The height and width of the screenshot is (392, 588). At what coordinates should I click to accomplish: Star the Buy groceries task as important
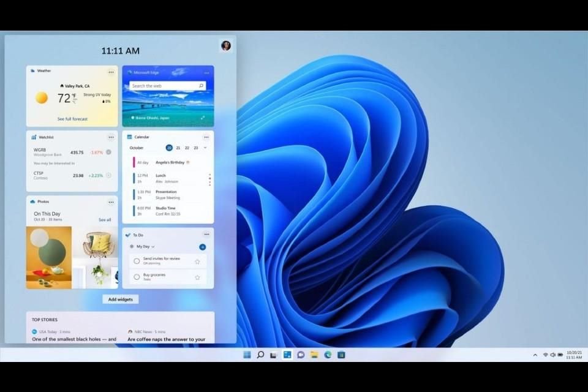[197, 277]
